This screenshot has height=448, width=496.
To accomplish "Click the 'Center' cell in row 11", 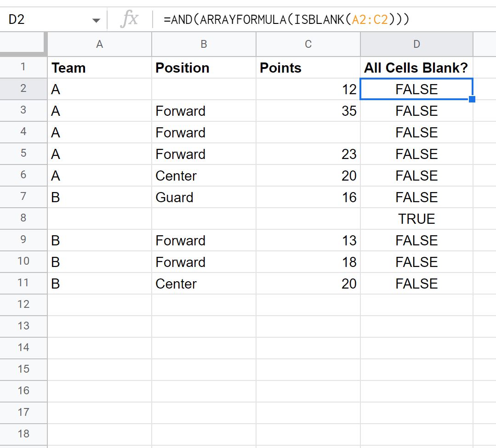I will pos(204,284).
